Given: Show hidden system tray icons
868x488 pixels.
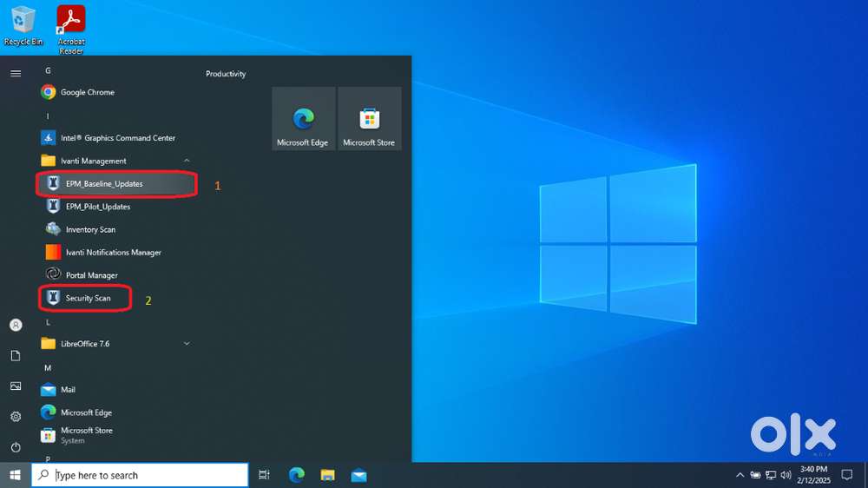Looking at the screenshot, I should 740,475.
